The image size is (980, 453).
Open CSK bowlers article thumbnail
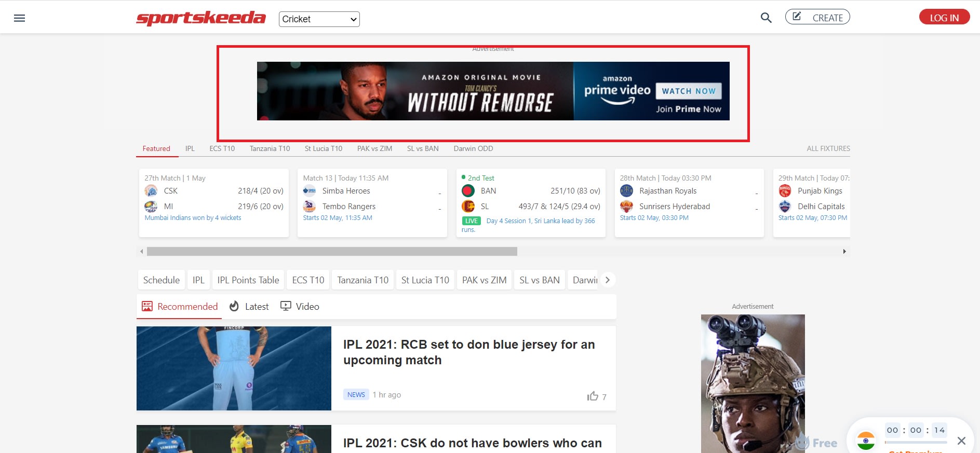[x=234, y=439]
